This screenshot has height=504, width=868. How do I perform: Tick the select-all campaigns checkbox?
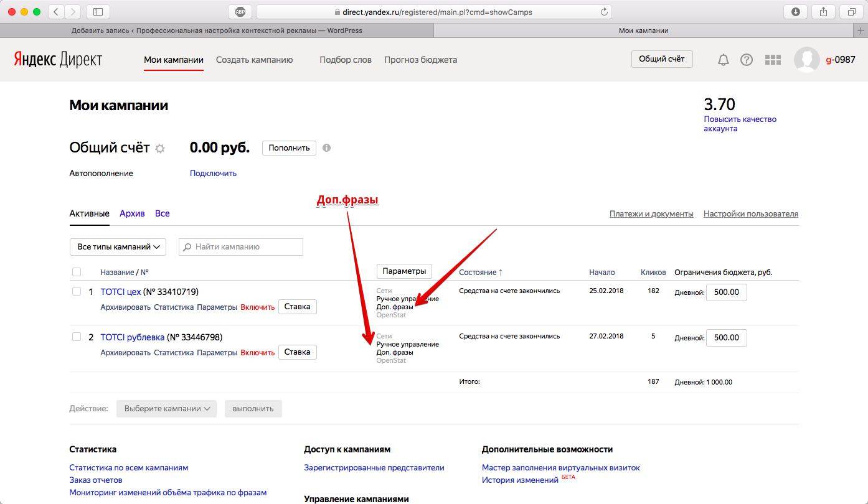tap(77, 272)
